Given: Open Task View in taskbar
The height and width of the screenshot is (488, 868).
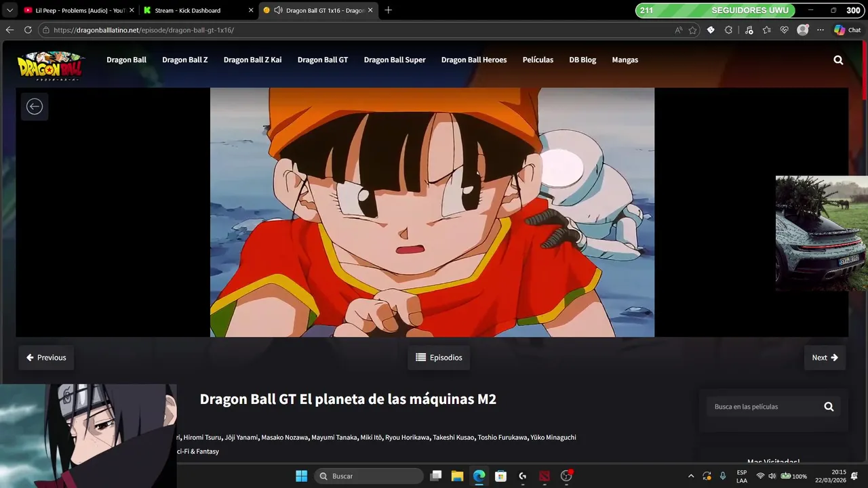Looking at the screenshot, I should click(436, 476).
